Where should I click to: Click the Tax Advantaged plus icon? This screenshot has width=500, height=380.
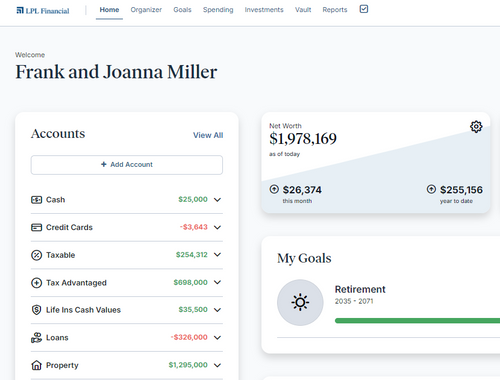pos(36,283)
